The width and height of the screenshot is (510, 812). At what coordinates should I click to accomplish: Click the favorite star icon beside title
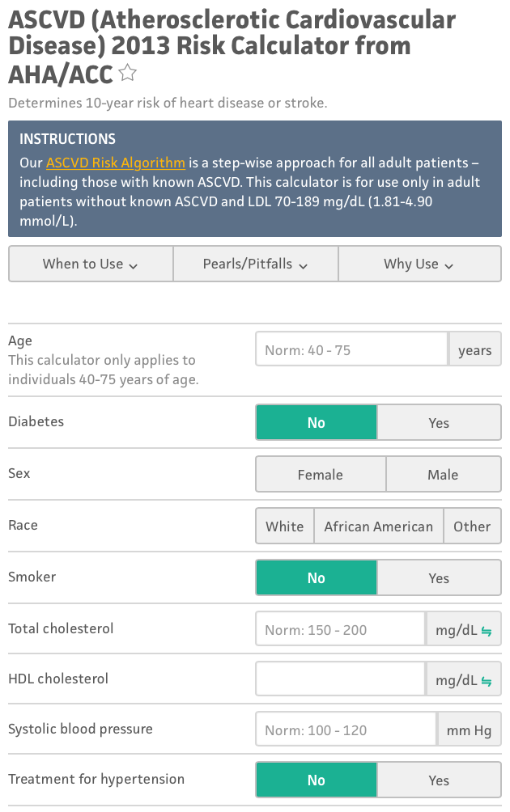click(128, 74)
